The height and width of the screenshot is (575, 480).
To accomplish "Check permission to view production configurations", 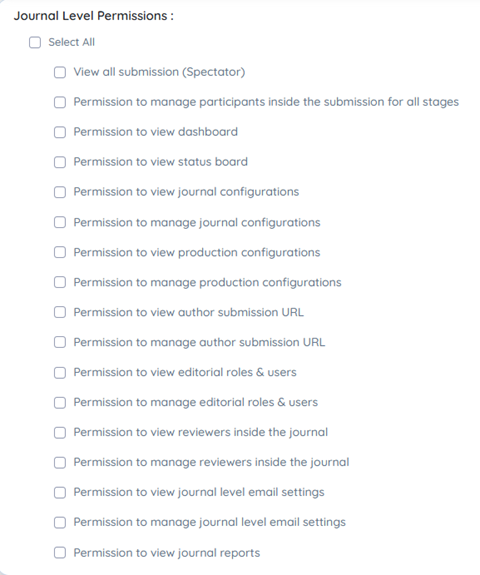I will pos(60,252).
